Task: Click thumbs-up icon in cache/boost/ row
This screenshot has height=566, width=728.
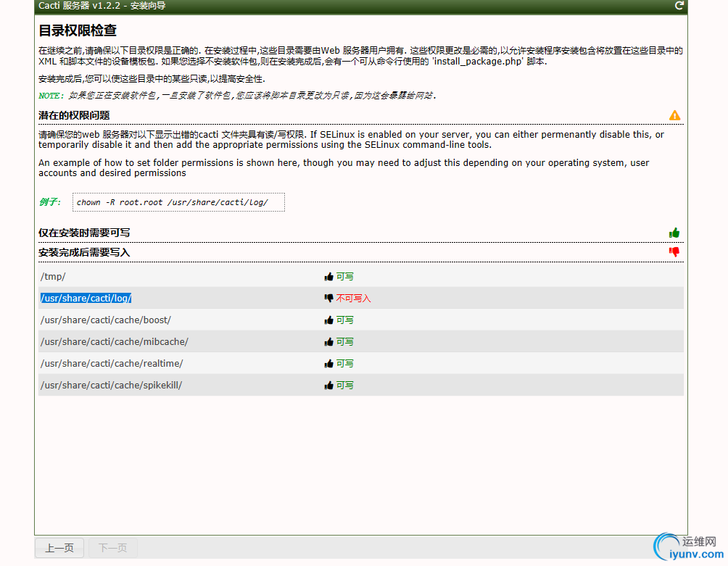Action: pos(328,320)
